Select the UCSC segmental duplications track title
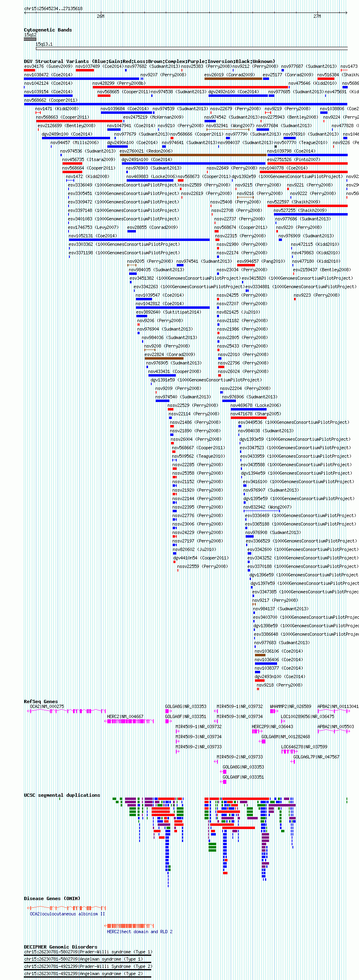Viewport: 359px width, 980px height. click(62, 795)
